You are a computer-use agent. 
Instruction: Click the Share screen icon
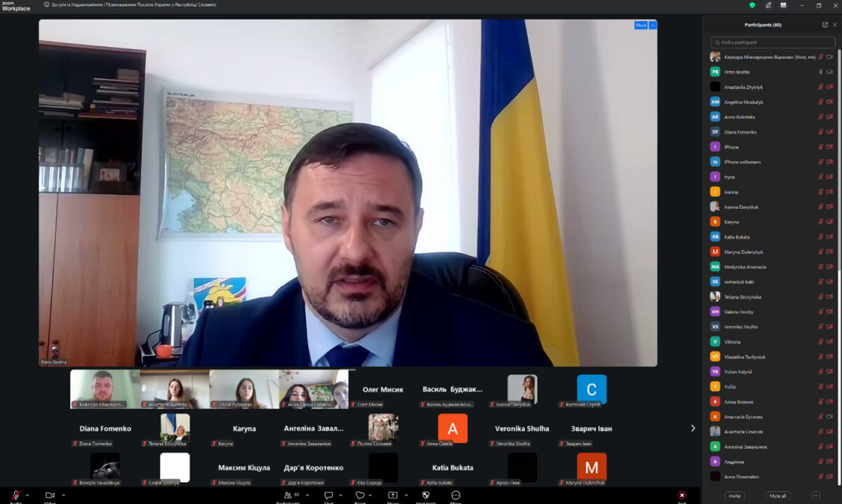392,496
